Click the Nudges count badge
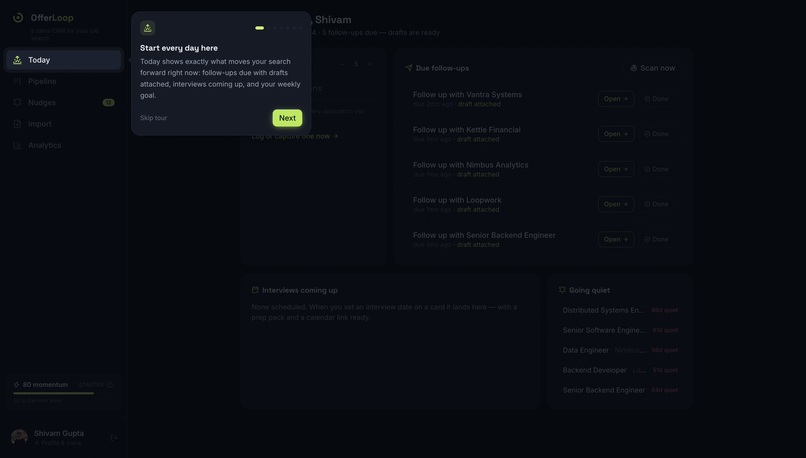 tap(108, 102)
